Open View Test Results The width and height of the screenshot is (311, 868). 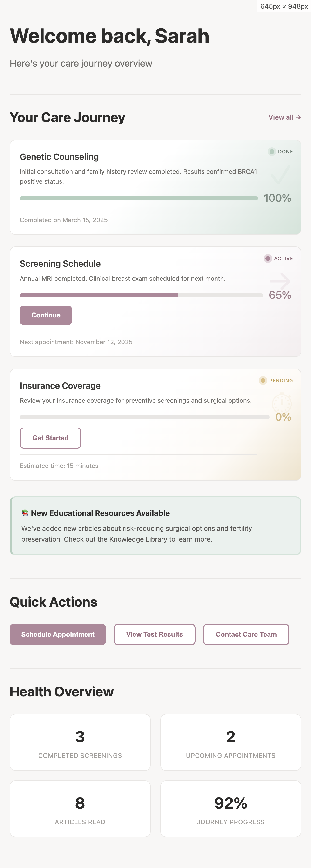[155, 635]
